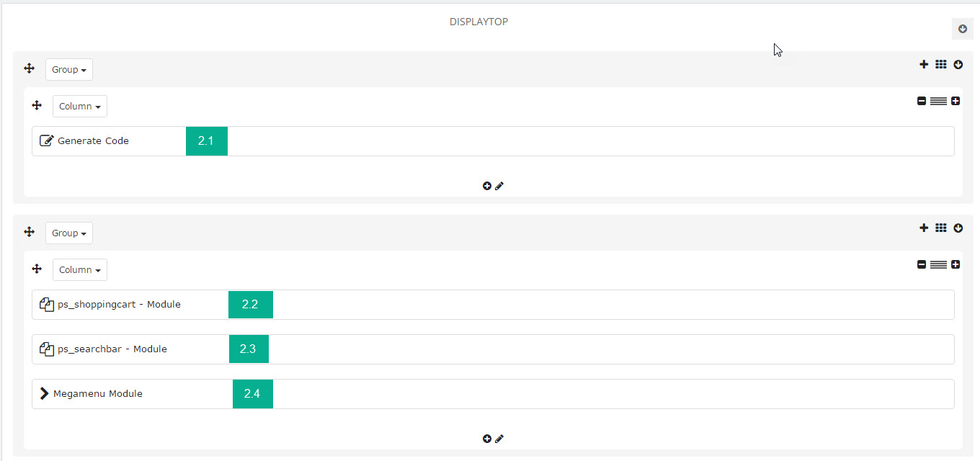This screenshot has height=461, width=980.
Task: Select the Generate Code widget row
Action: (x=493, y=141)
